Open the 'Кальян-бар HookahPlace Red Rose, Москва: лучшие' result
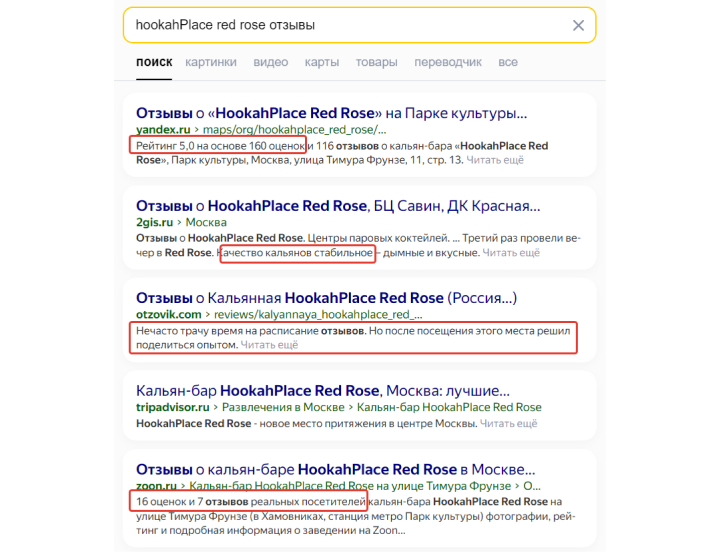720x552 pixels. (x=323, y=391)
